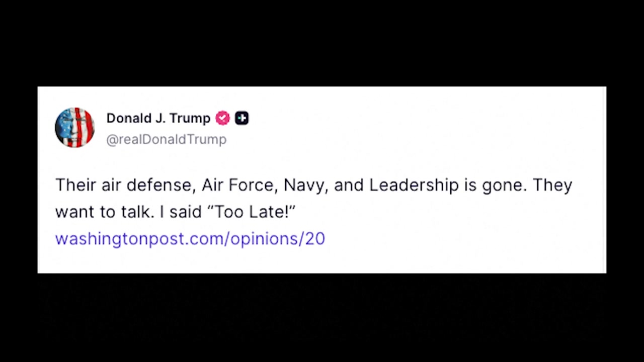Click the flag-painted profile avatar
644x362 pixels.
point(74,127)
